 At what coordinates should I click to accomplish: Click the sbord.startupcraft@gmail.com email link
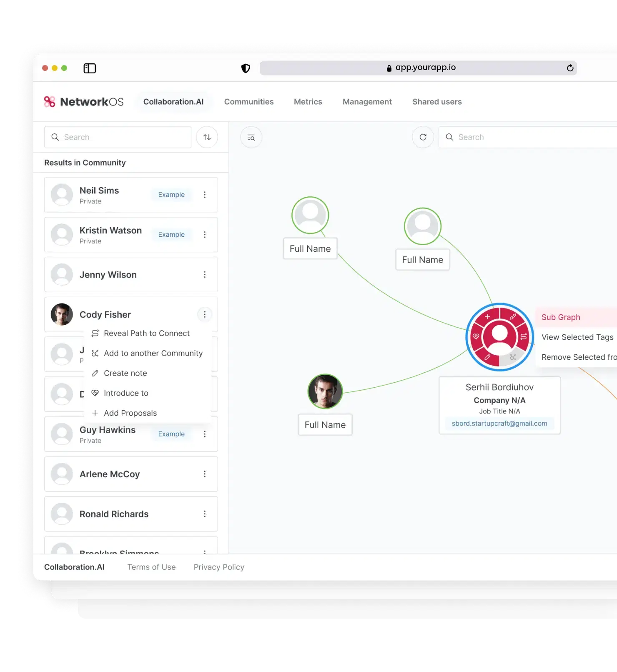coord(499,424)
